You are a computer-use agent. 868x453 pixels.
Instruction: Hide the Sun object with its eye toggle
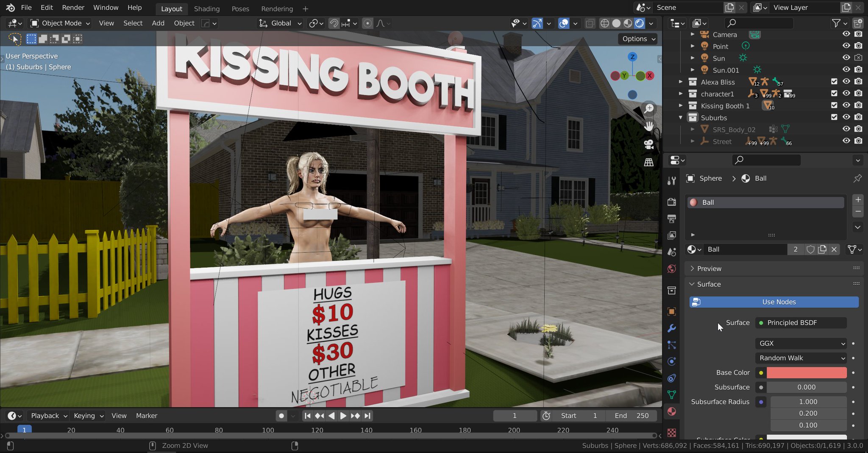point(846,58)
